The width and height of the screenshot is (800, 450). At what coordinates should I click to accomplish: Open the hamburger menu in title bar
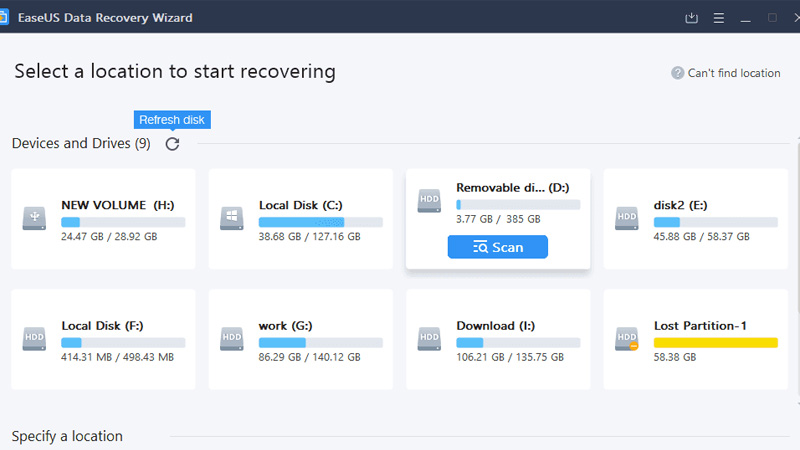coord(718,18)
